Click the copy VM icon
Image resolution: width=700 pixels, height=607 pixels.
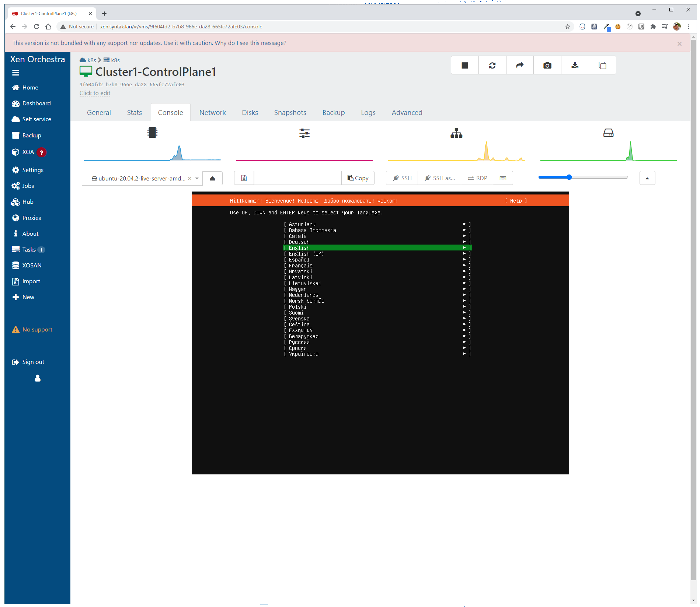coord(602,66)
